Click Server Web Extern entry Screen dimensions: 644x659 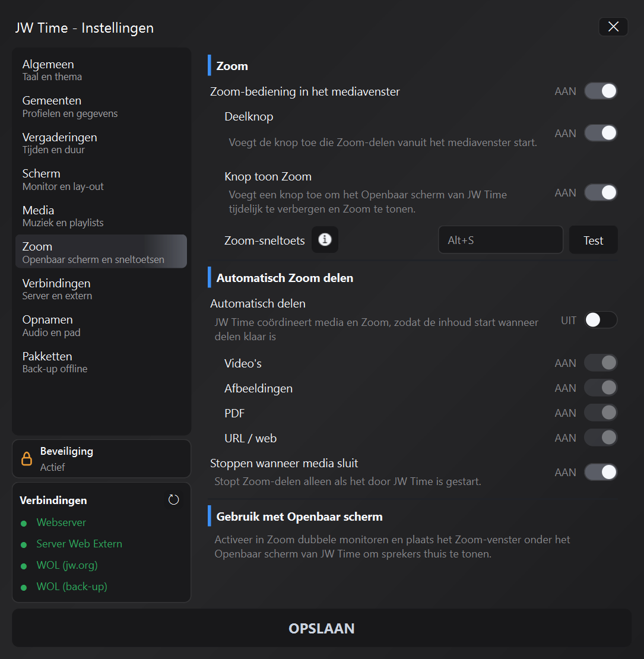[79, 544]
